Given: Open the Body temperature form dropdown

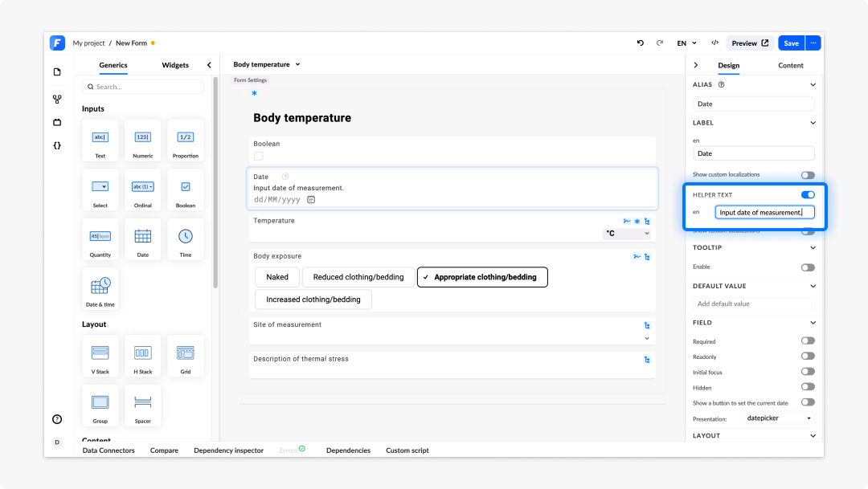Looking at the screenshot, I should [267, 65].
